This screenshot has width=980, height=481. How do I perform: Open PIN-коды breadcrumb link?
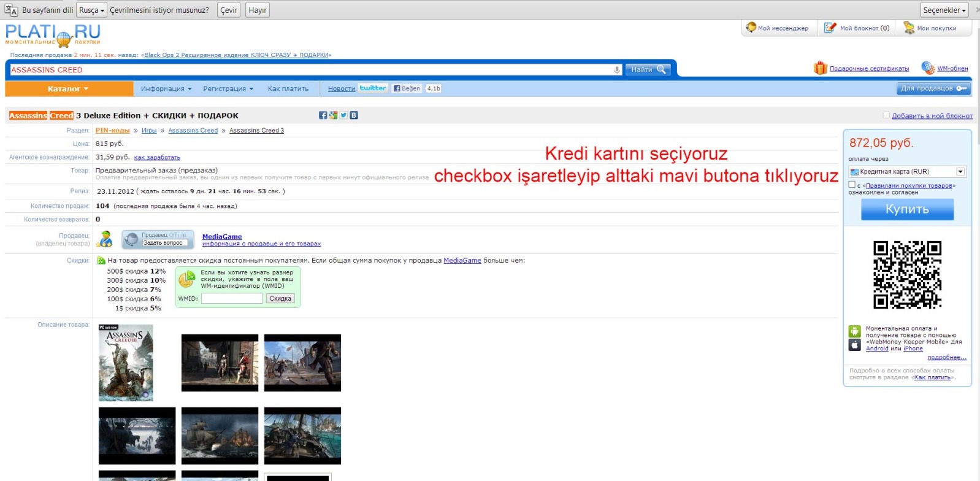(x=112, y=131)
